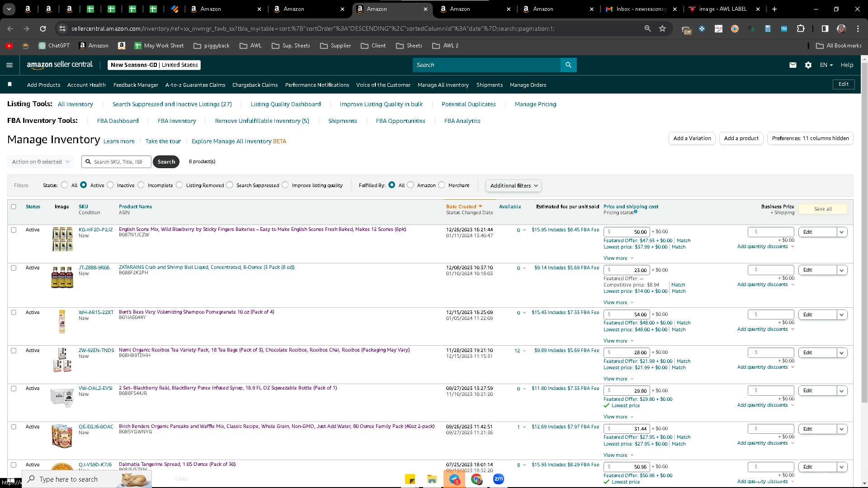Click the Add a product button

(x=741, y=138)
